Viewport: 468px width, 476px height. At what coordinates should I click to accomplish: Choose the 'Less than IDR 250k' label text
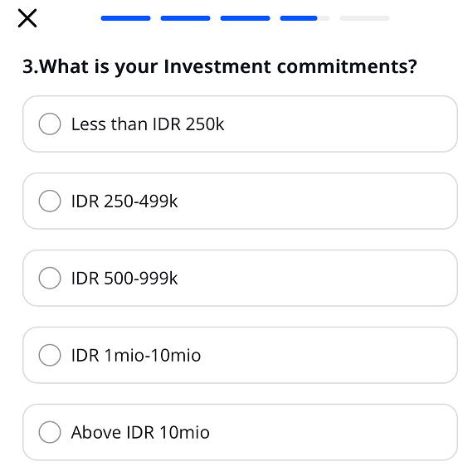148,124
